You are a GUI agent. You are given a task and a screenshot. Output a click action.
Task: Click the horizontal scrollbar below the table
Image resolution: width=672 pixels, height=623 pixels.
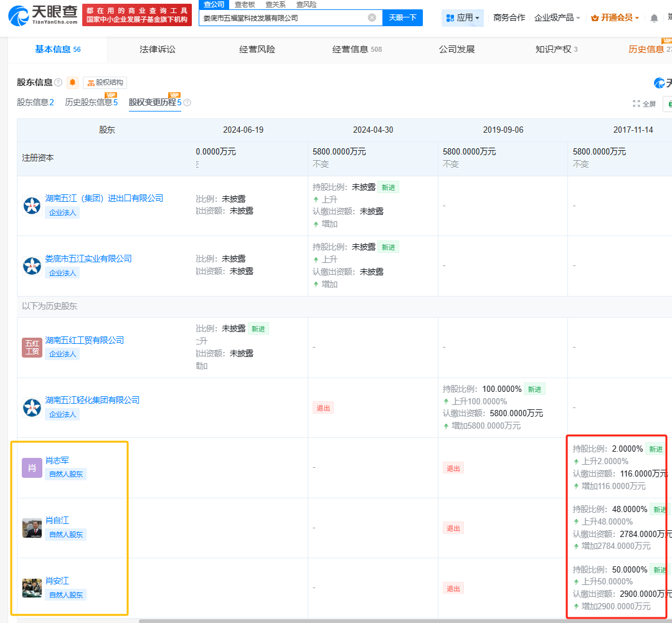(x=405, y=621)
